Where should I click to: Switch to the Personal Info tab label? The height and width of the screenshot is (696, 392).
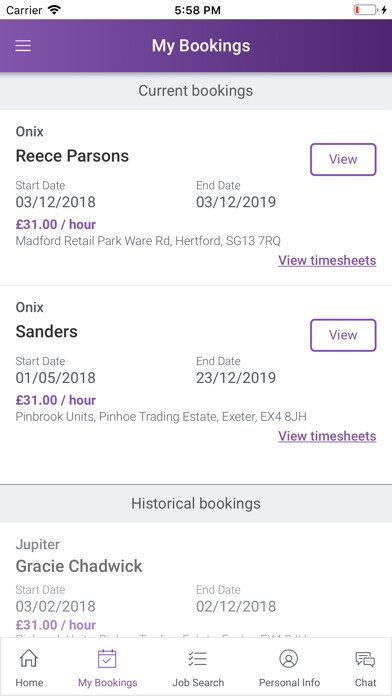pos(289,682)
